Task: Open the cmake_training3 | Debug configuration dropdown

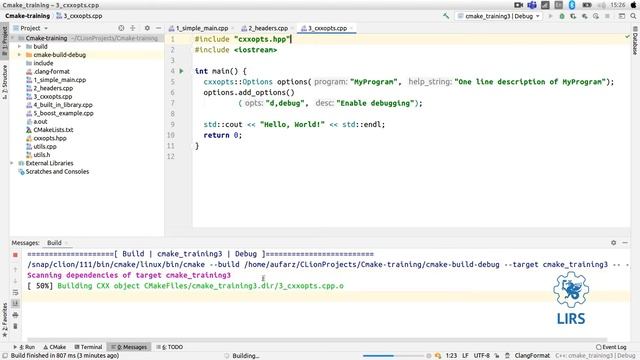Action: pyautogui.click(x=499, y=16)
